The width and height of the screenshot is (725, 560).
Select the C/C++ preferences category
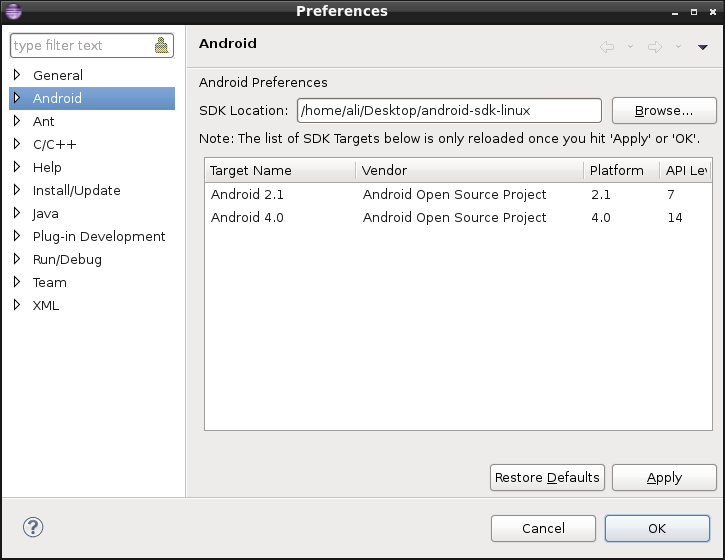point(55,144)
